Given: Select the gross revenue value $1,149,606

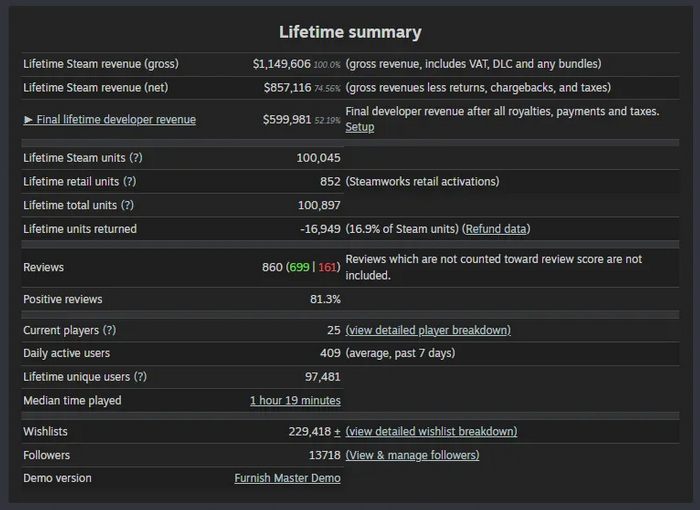Looking at the screenshot, I should [281, 64].
